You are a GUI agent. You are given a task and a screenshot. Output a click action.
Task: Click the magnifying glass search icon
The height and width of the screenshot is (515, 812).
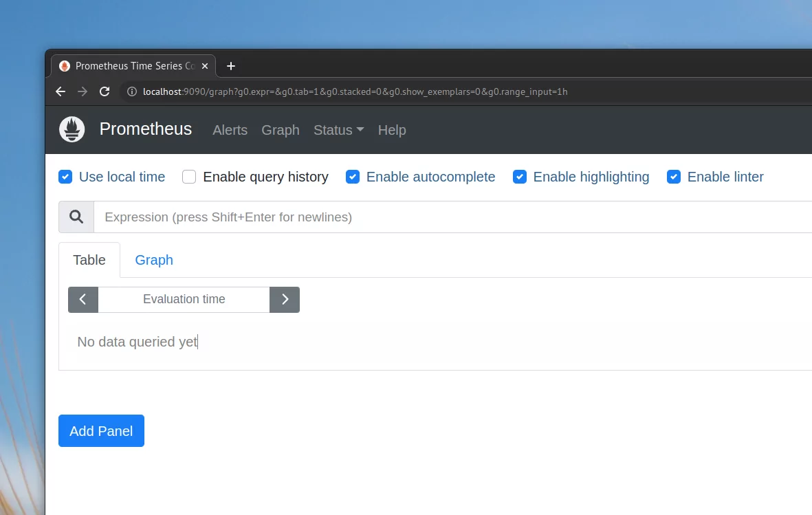tap(76, 217)
